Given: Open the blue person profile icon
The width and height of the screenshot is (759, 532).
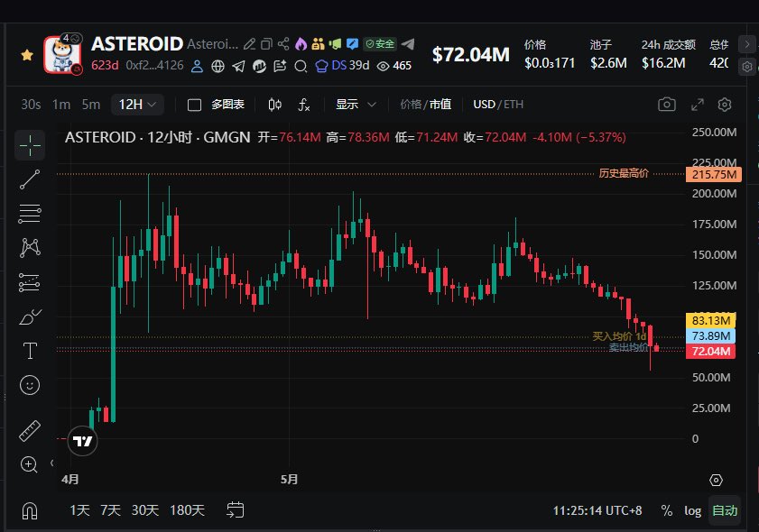Looking at the screenshot, I should (x=197, y=66).
